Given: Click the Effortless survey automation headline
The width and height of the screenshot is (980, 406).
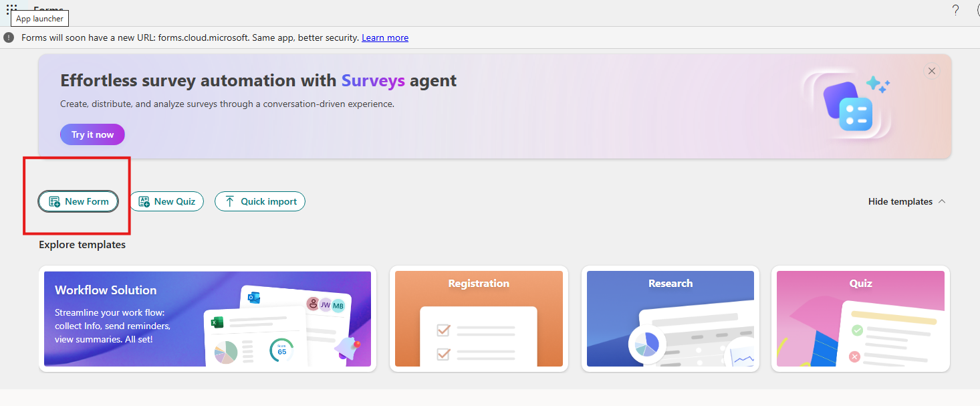Looking at the screenshot, I should [x=259, y=81].
